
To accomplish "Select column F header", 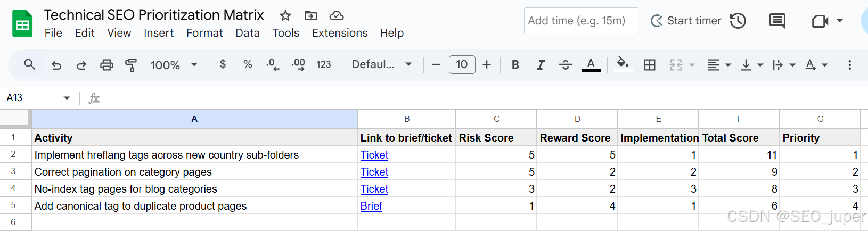I will pos(739,119).
